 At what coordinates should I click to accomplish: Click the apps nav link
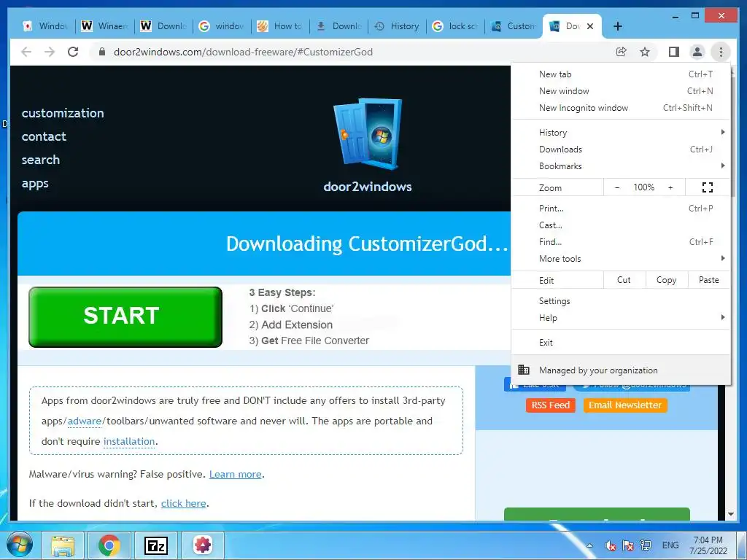(x=35, y=184)
